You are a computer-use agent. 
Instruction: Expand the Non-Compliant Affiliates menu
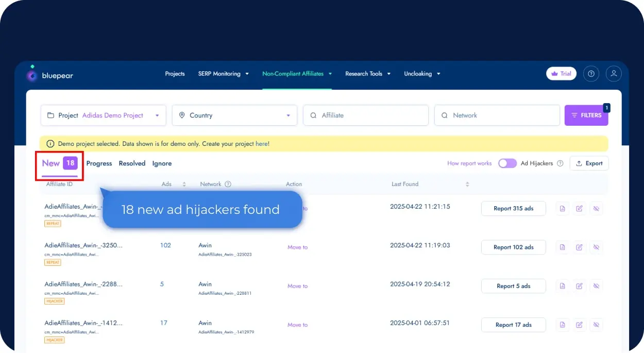tap(297, 74)
